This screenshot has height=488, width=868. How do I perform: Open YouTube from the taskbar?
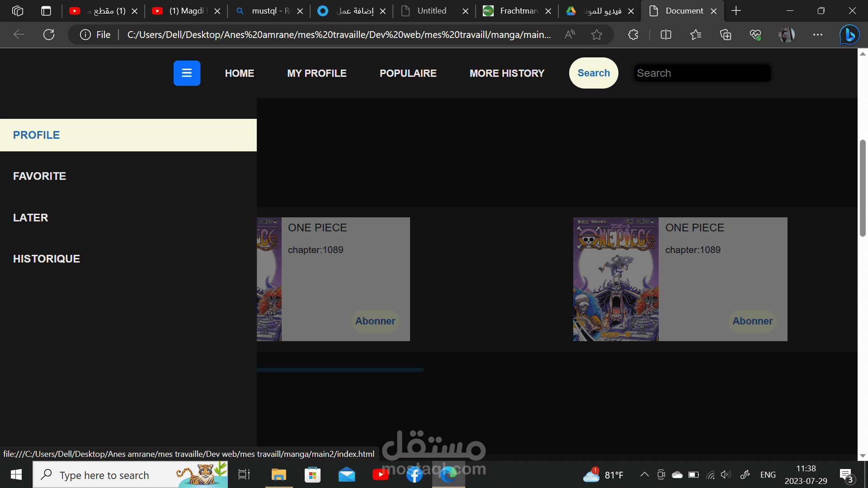tap(381, 474)
